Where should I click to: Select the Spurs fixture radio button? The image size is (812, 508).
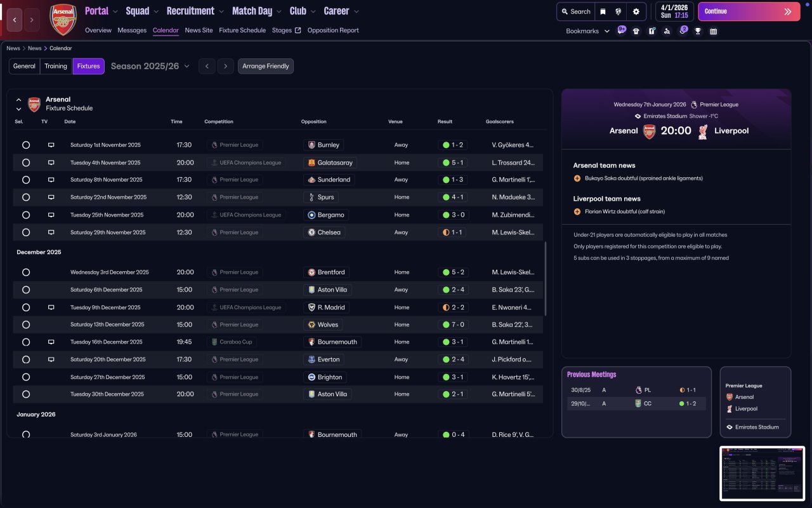point(26,197)
